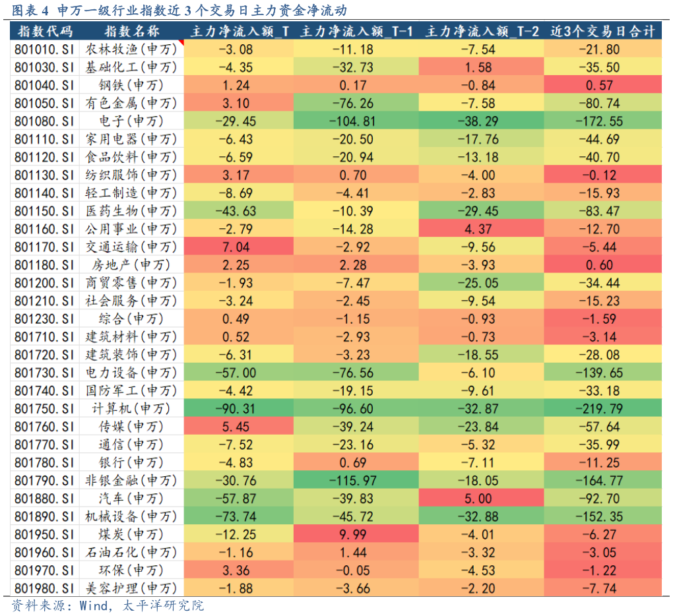
Task: Click the red comment marker on 建筑材料 cell
Action: tap(181, 330)
